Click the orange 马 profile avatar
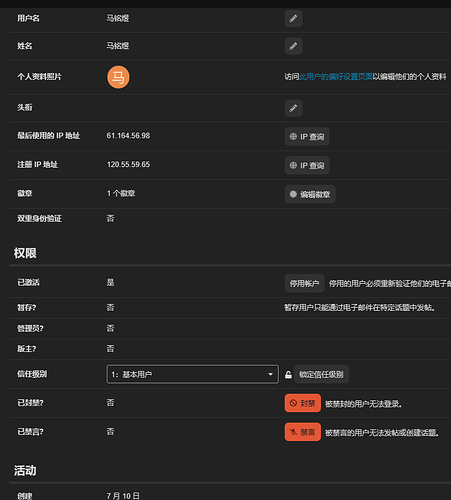This screenshot has height=500, width=451. [118, 77]
